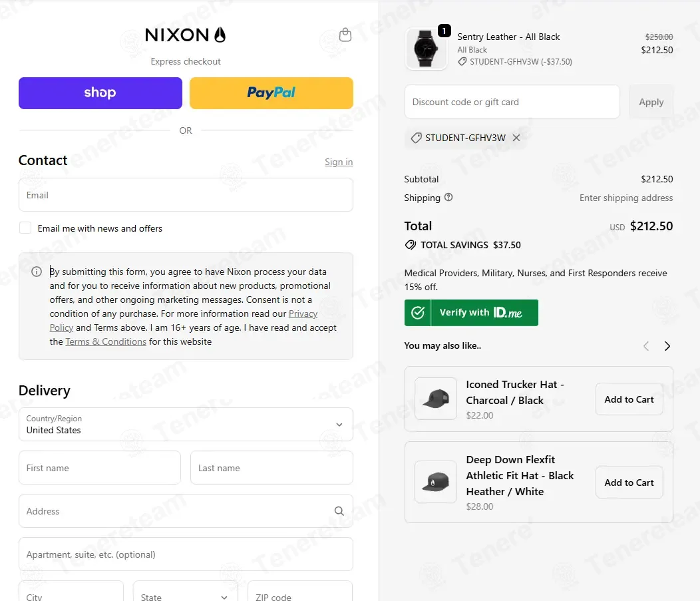Click the Iconed Trucker Hat product name
This screenshot has width=700, height=601.
[515, 392]
